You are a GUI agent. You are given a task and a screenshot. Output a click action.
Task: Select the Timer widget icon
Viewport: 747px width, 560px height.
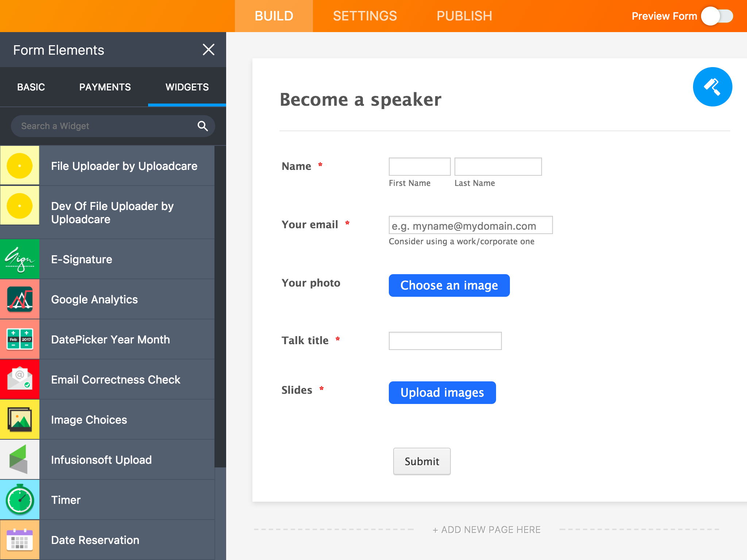[x=20, y=499]
